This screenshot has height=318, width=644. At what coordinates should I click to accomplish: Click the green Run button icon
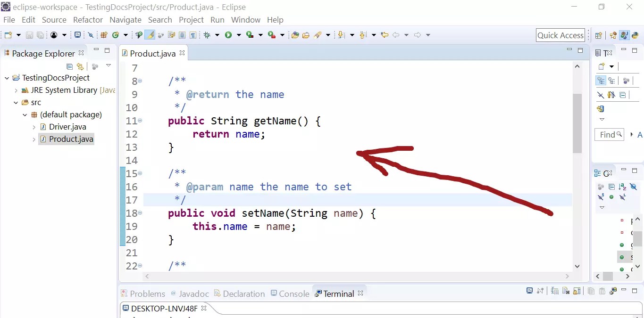click(228, 35)
